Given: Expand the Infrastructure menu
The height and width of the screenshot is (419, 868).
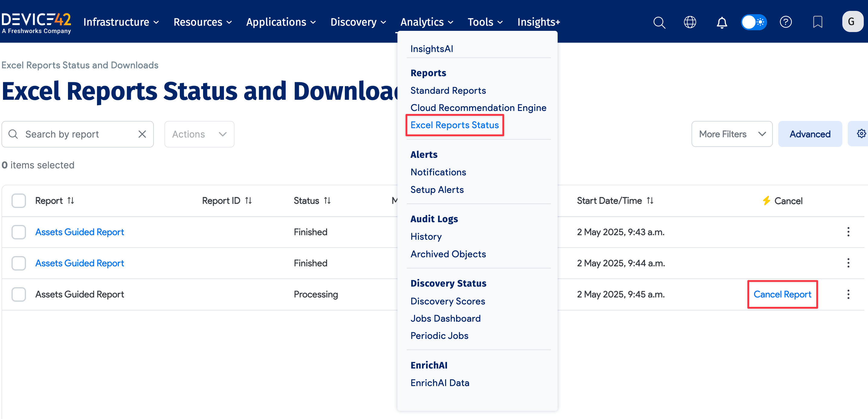Looking at the screenshot, I should [121, 22].
